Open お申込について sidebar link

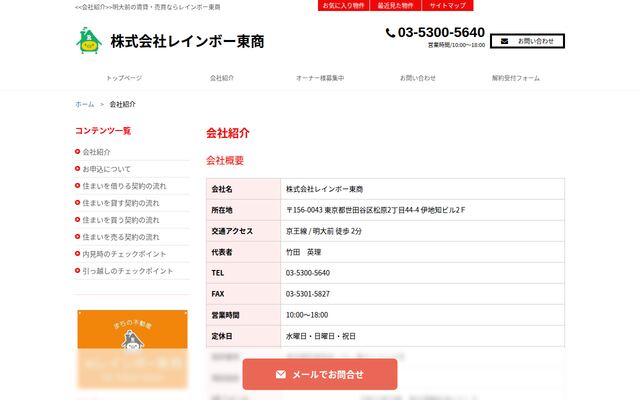[107, 169]
